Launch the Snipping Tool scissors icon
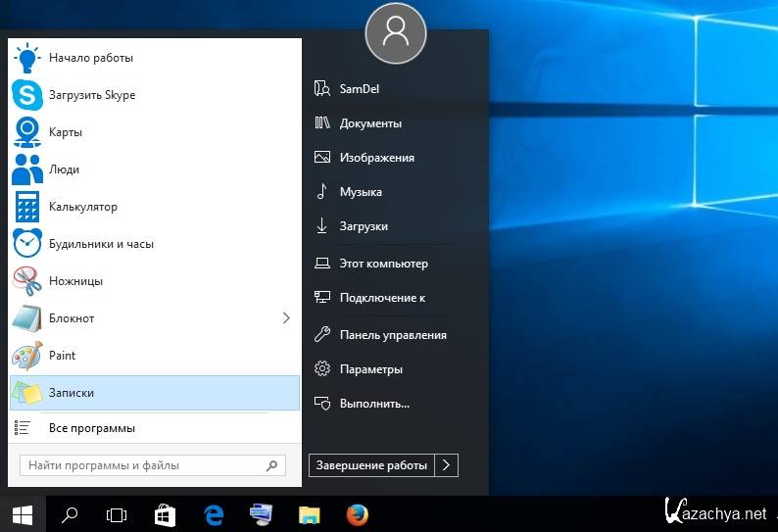Viewport: 778px width, 532px height. 27,281
